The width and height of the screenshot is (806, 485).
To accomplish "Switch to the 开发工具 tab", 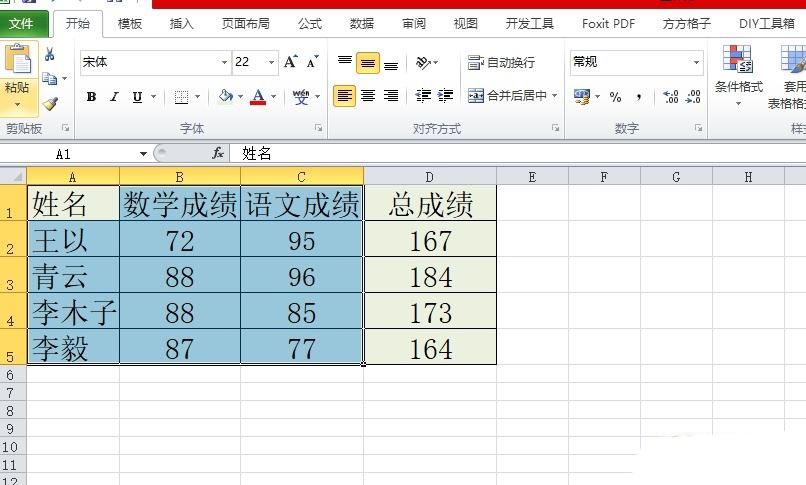I will 529,24.
